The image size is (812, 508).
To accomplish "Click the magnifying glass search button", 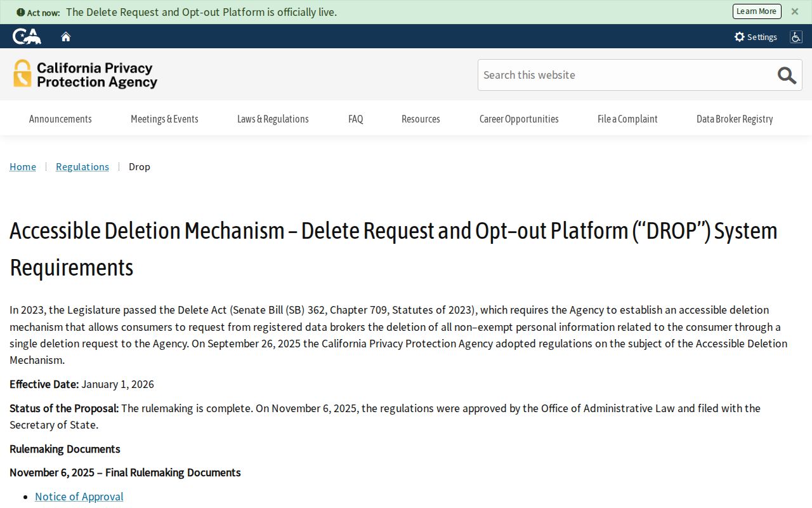I will pyautogui.click(x=787, y=75).
